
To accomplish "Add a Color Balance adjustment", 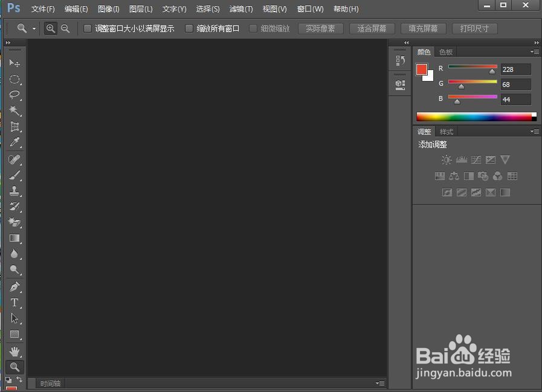I will click(x=454, y=176).
